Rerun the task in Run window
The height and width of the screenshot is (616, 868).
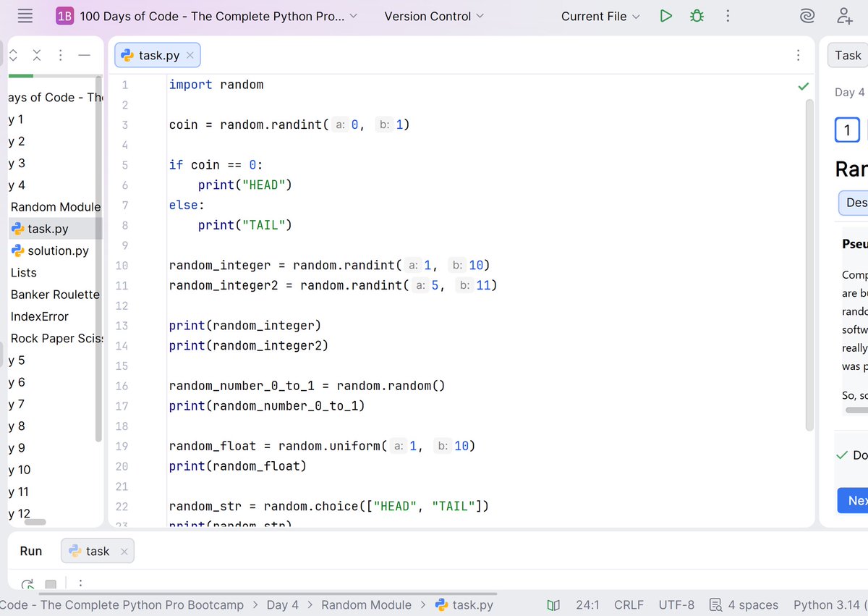(x=27, y=583)
